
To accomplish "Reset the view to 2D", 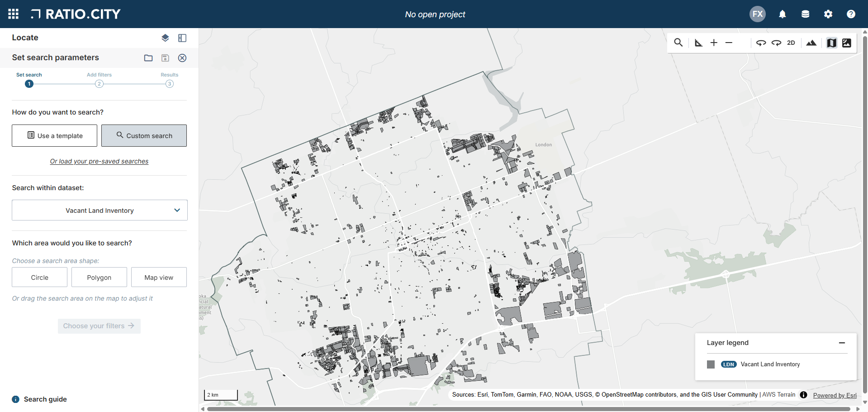I will point(791,43).
